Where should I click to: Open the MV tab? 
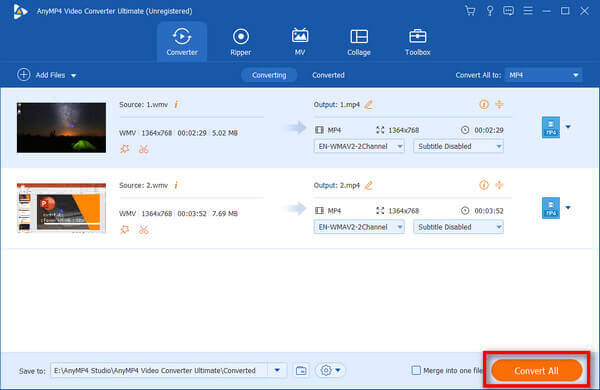click(300, 42)
